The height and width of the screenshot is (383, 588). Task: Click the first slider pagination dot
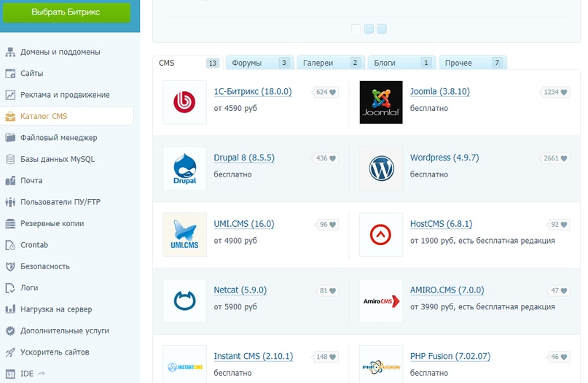356,29
